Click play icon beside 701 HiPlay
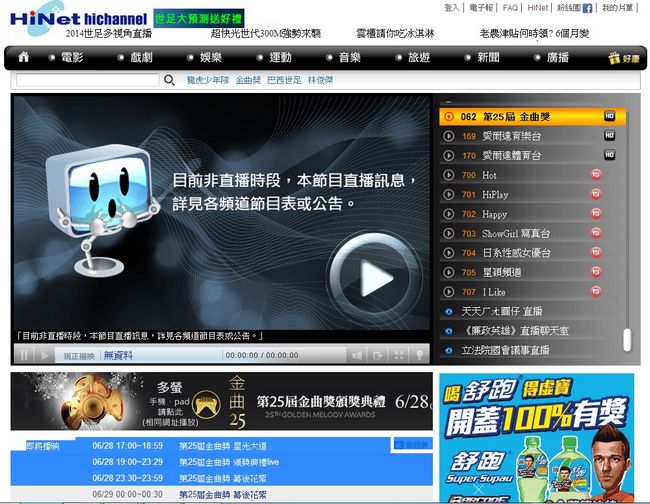The width and height of the screenshot is (650, 504). click(x=449, y=194)
